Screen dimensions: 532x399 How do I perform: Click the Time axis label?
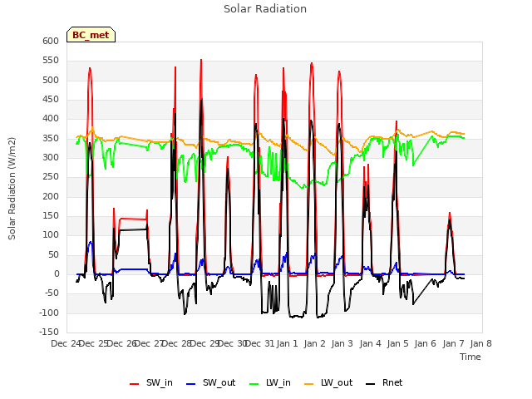(470, 357)
